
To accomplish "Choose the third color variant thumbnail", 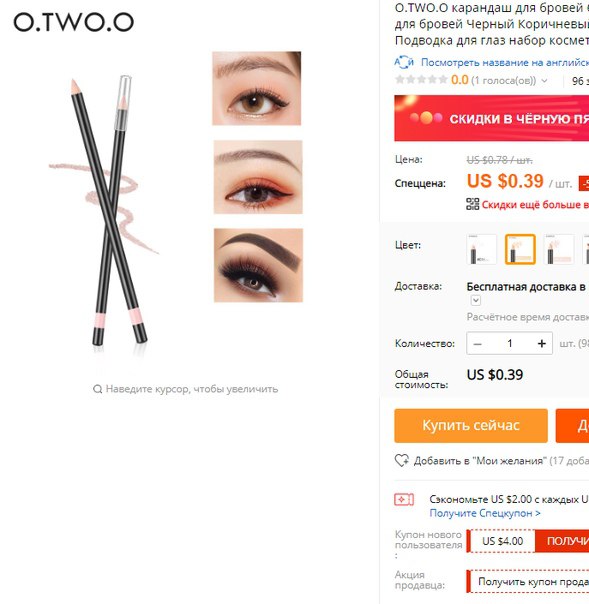I will tap(559, 249).
